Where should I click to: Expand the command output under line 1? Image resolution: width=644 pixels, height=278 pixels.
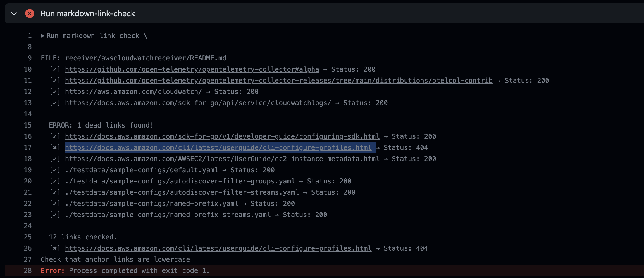click(x=42, y=36)
